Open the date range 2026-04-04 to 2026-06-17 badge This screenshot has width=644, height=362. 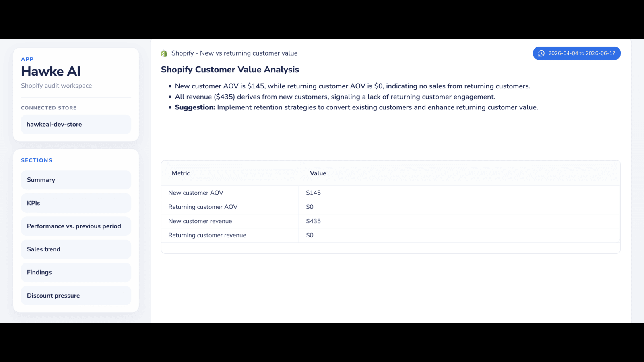click(576, 53)
